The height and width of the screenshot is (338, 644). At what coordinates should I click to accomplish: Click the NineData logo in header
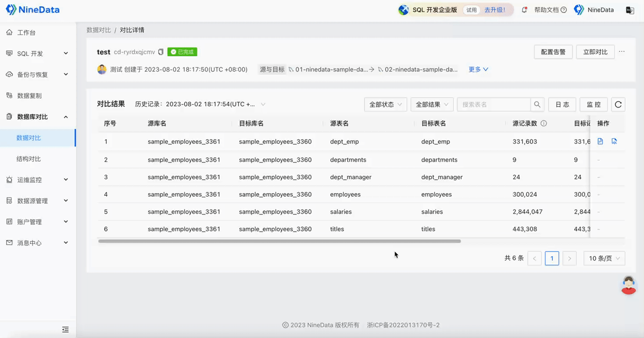[32, 10]
